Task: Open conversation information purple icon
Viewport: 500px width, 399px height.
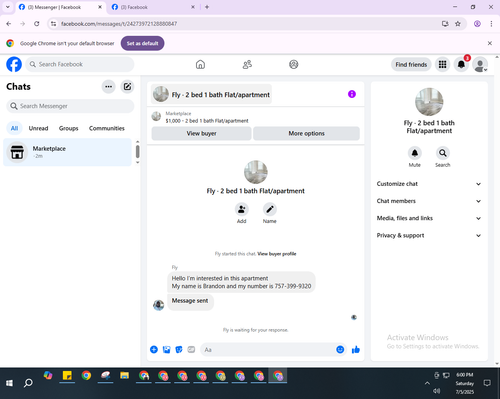Action: (352, 94)
